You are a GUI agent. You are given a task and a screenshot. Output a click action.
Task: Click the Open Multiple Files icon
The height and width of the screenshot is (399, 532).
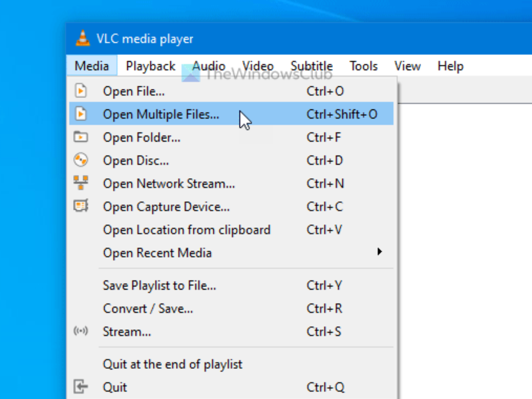(81, 114)
